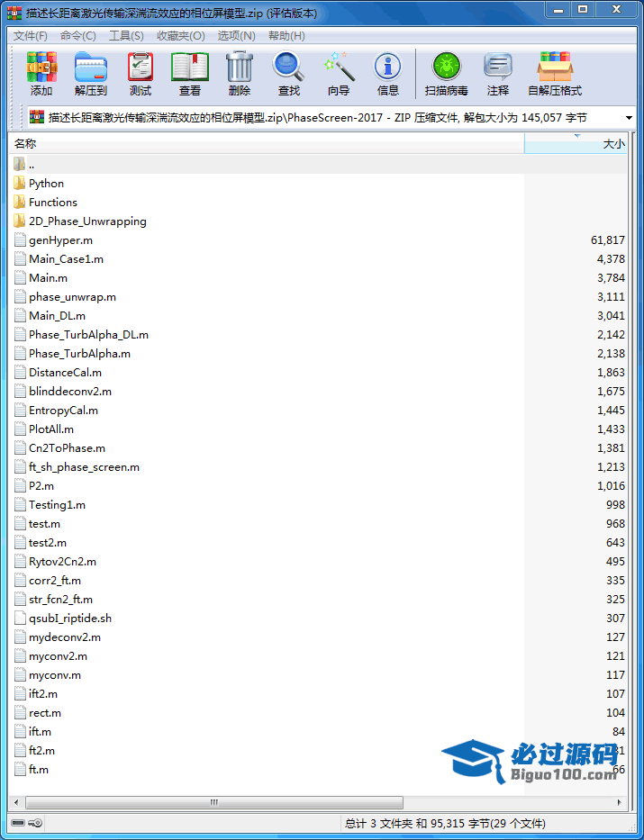Image resolution: width=644 pixels, height=840 pixels.
Task: Select the file ft_sh_phase_screen.m
Action: pyautogui.click(x=84, y=467)
